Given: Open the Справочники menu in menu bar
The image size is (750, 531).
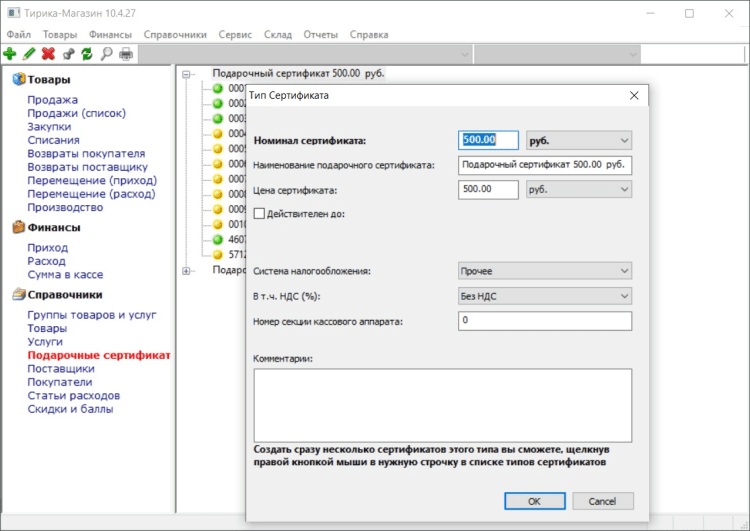Looking at the screenshot, I should 175,34.
